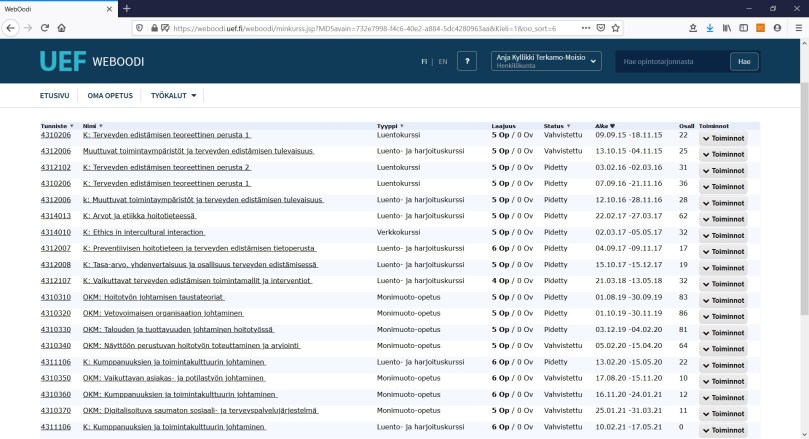Click the question mark help button
The height and width of the screenshot is (439, 809).
[467, 62]
